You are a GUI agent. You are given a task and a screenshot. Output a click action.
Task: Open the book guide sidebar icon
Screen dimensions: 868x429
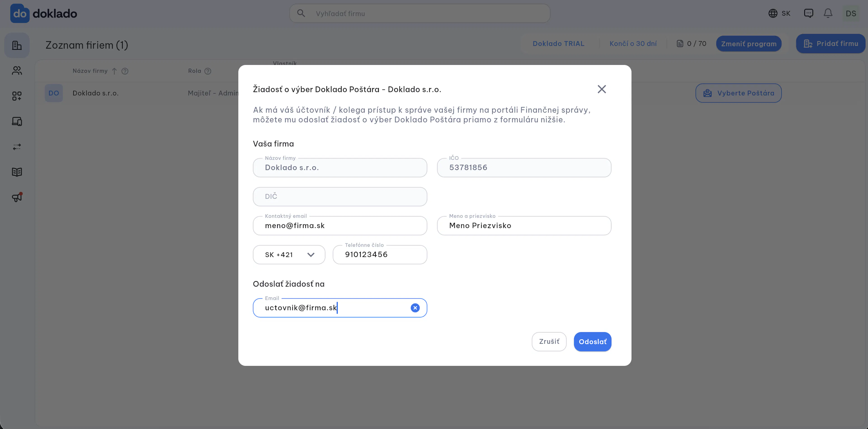pyautogui.click(x=17, y=172)
